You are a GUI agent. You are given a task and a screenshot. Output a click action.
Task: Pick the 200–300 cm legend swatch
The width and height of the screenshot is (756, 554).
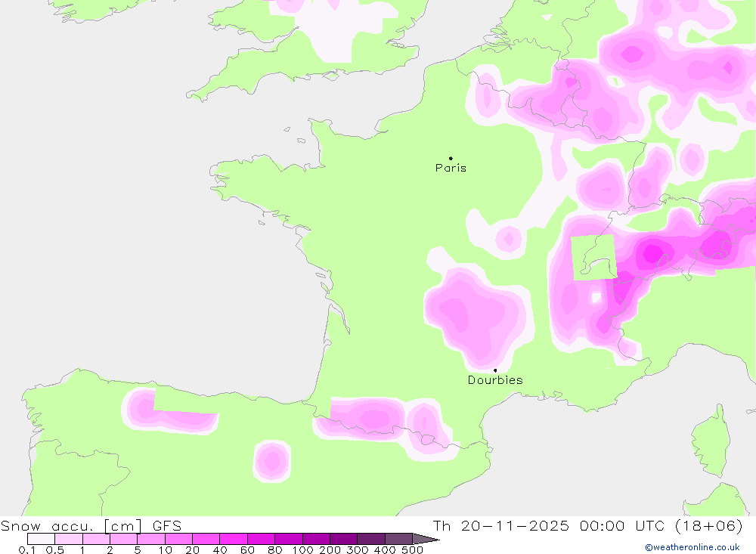pyautogui.click(x=343, y=539)
